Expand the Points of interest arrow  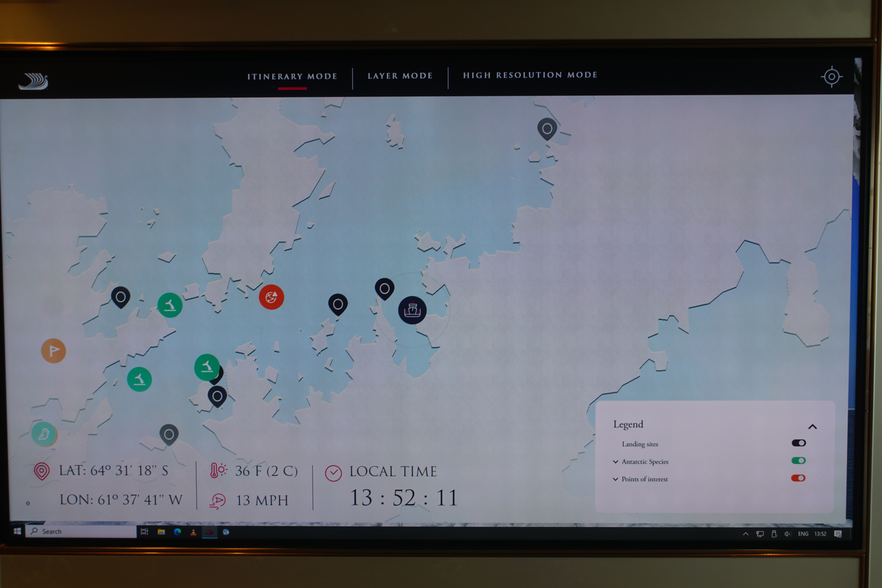[615, 479]
